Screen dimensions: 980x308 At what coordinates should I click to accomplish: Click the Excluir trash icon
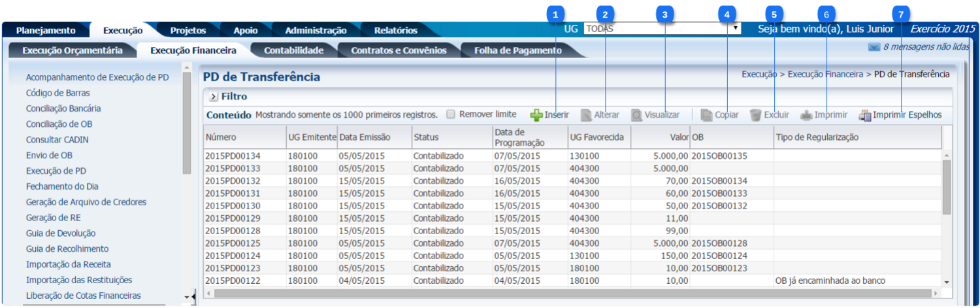[755, 115]
